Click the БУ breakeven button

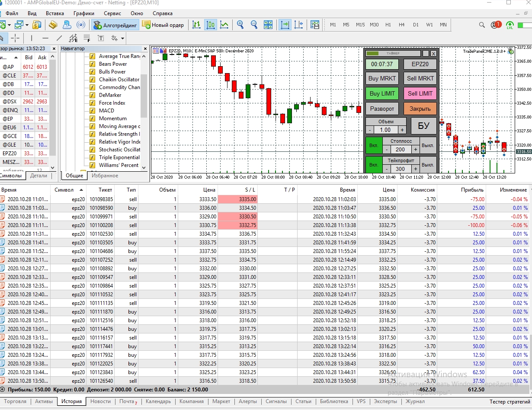[423, 126]
